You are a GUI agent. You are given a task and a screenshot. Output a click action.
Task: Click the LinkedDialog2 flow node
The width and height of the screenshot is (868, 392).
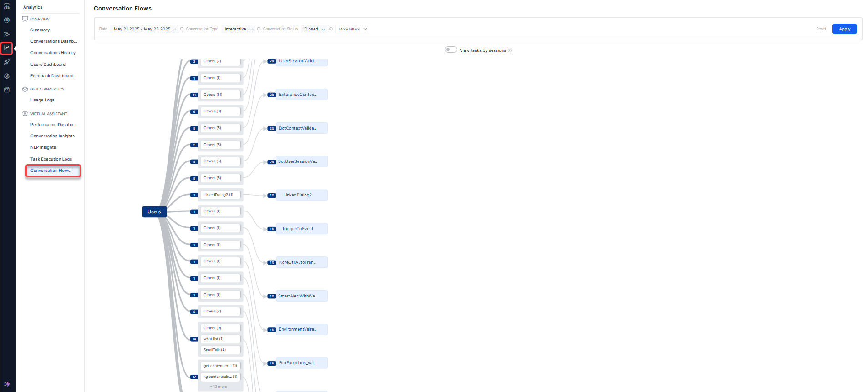coord(298,195)
